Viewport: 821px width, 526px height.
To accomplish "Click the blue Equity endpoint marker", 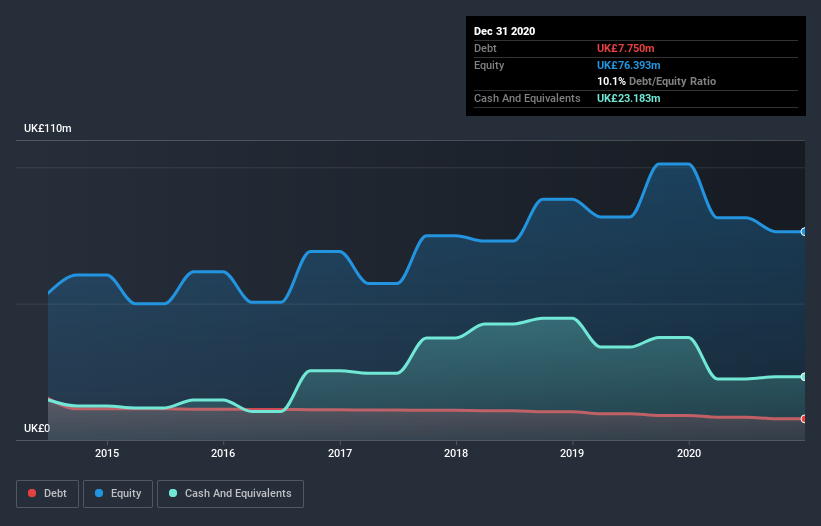I will coord(804,232).
